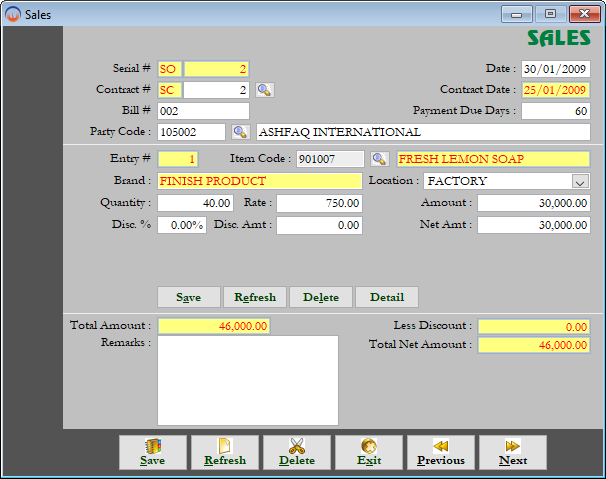Go to the Previous sales record
This screenshot has height=479, width=606.
441,452
